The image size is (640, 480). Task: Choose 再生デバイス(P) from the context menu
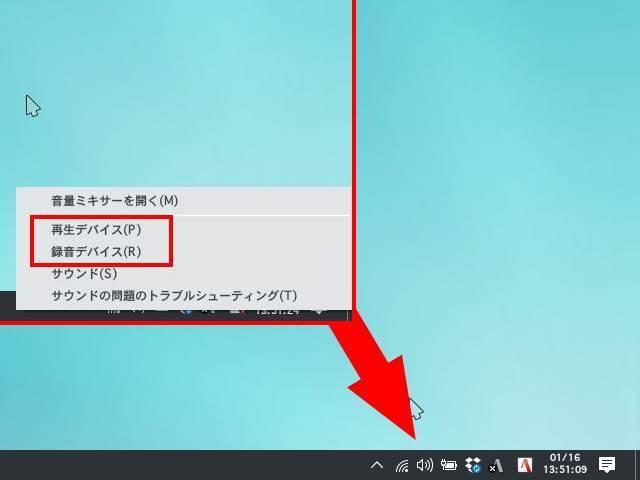coord(96,230)
